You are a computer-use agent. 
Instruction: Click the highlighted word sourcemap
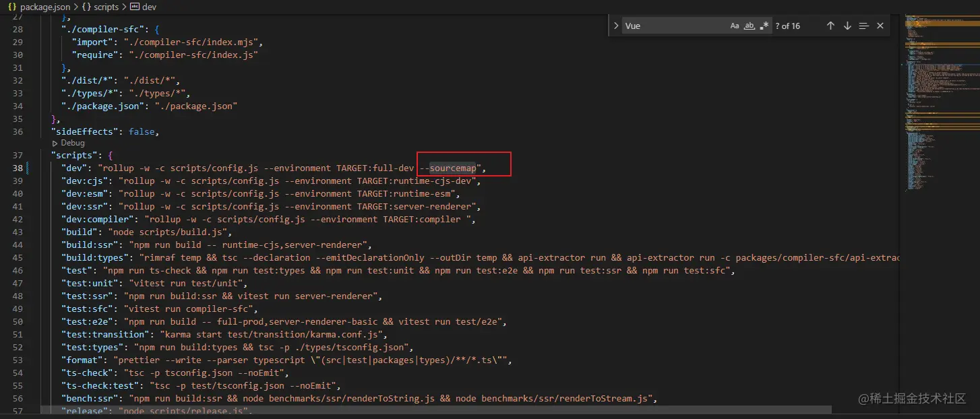[x=452, y=168]
